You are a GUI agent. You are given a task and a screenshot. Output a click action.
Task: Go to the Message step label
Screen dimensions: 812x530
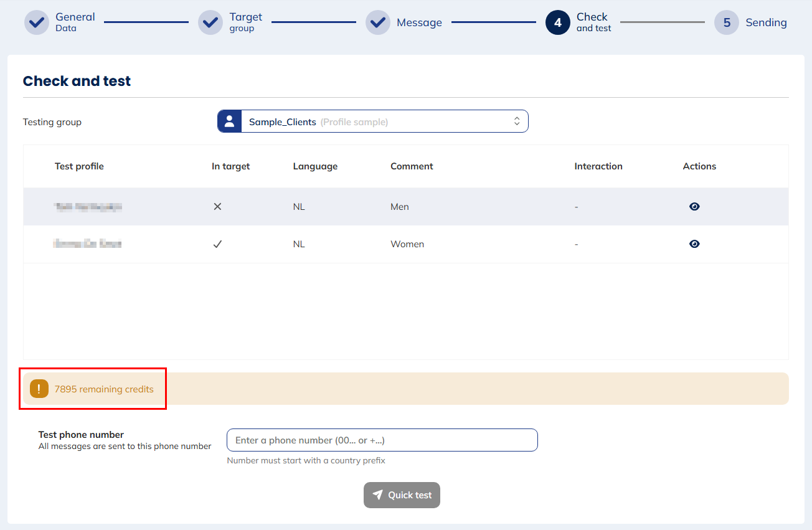[419, 22]
